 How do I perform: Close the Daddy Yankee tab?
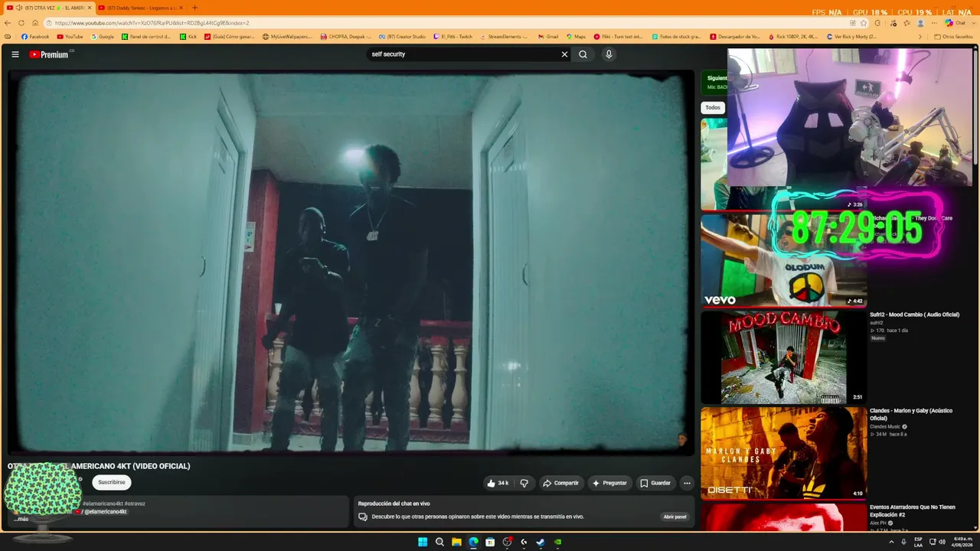181,8
